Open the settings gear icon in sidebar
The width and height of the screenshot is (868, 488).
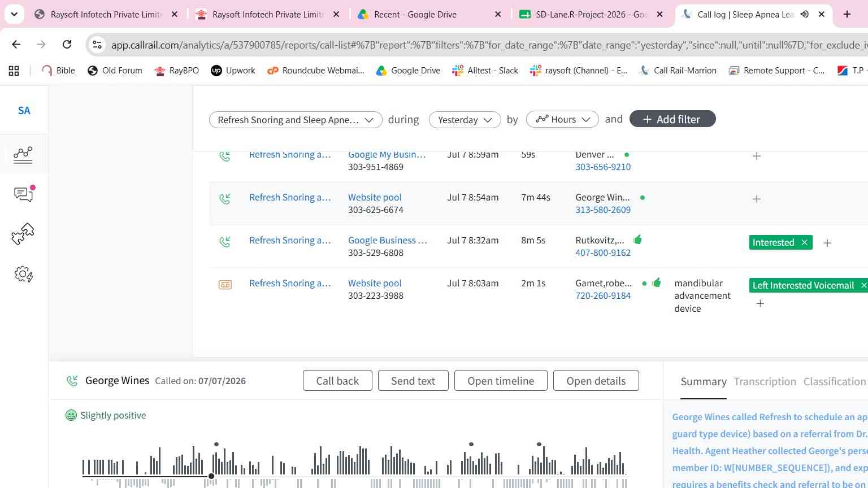coord(24,274)
